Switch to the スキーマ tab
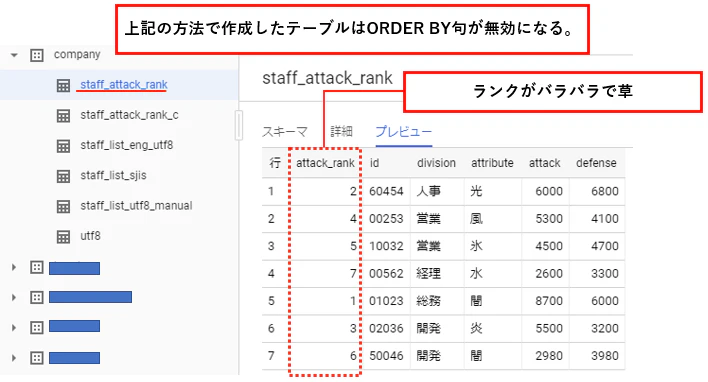The image size is (708, 382). click(284, 132)
